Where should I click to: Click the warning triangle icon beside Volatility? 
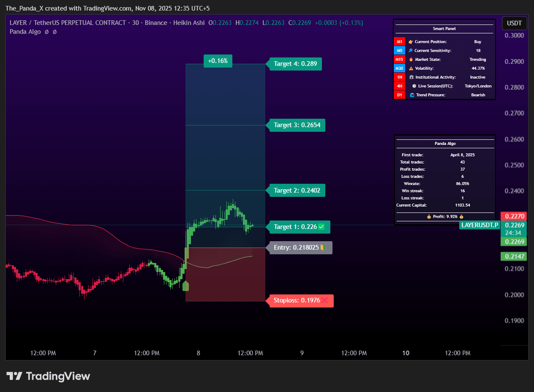tap(411, 68)
